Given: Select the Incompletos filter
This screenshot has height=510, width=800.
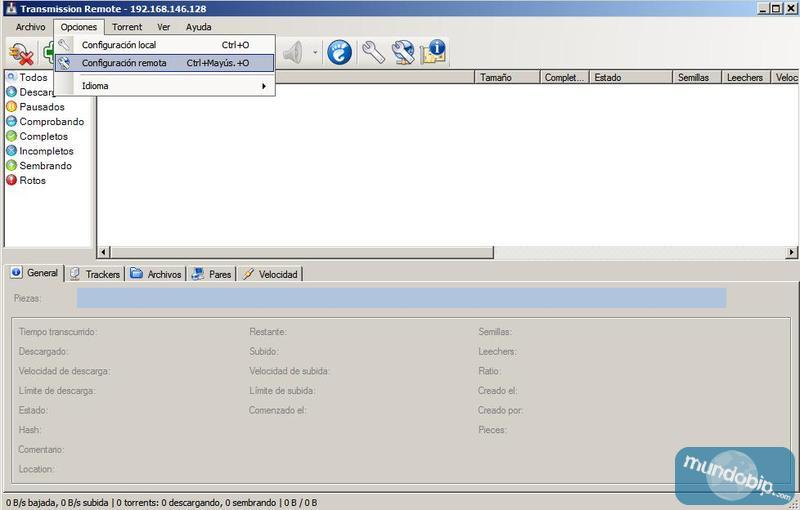Looking at the screenshot, I should (46, 151).
